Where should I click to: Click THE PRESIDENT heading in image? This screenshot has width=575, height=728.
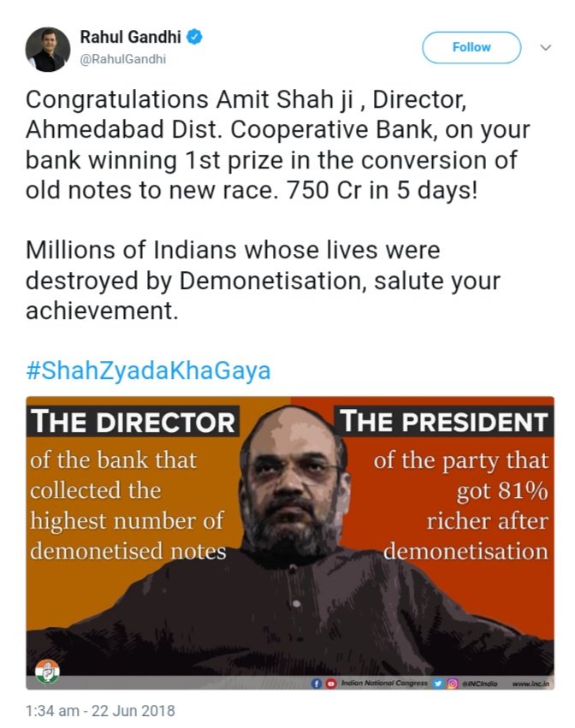[x=444, y=422]
